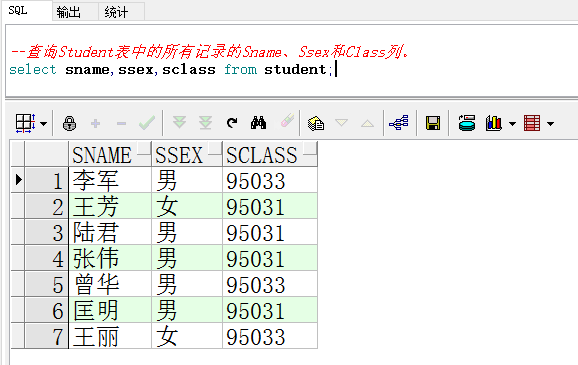This screenshot has width=578, height=365.
Task: Sort by SSEX column header
Action: pyautogui.click(x=187, y=154)
